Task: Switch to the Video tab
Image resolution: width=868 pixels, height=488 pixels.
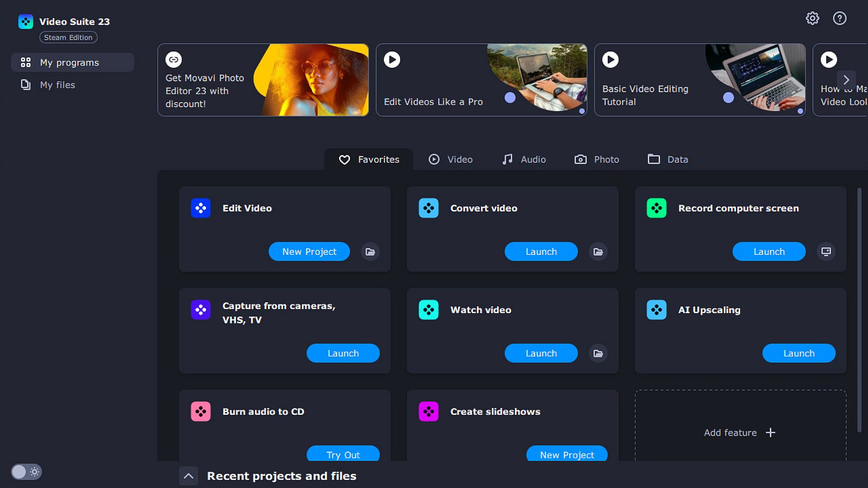Action: (x=450, y=160)
